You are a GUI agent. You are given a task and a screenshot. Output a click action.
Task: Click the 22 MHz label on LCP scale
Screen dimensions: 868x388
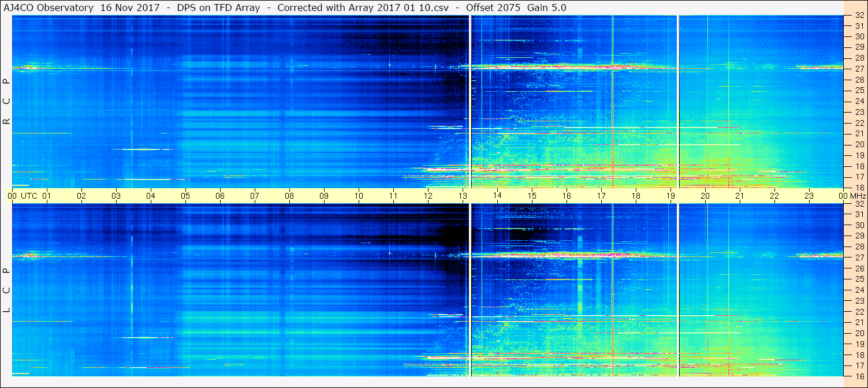[859, 312]
